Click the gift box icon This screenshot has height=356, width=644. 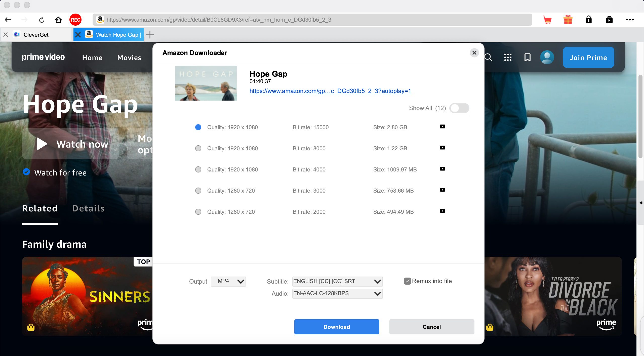tap(568, 20)
